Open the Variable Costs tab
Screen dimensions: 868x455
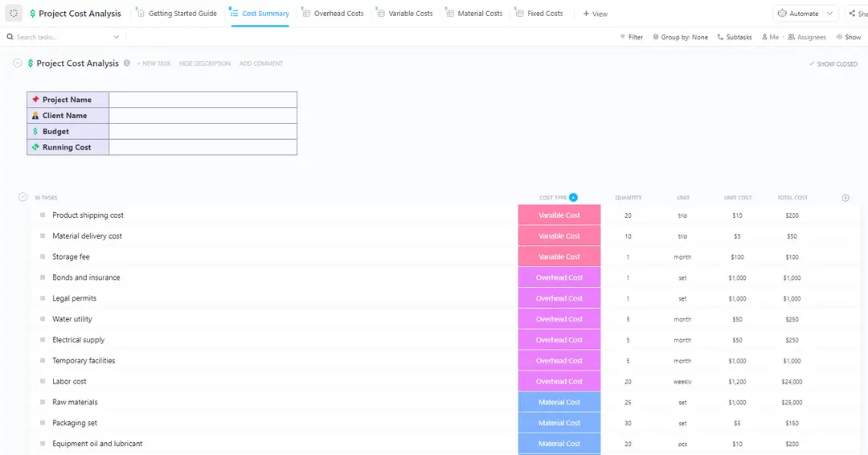404,14
